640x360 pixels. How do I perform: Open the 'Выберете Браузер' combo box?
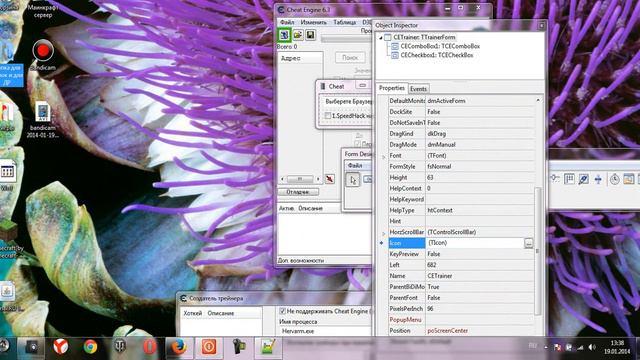[347, 102]
